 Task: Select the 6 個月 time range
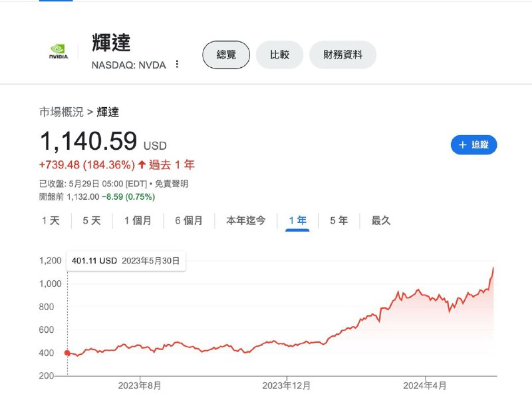(189, 221)
